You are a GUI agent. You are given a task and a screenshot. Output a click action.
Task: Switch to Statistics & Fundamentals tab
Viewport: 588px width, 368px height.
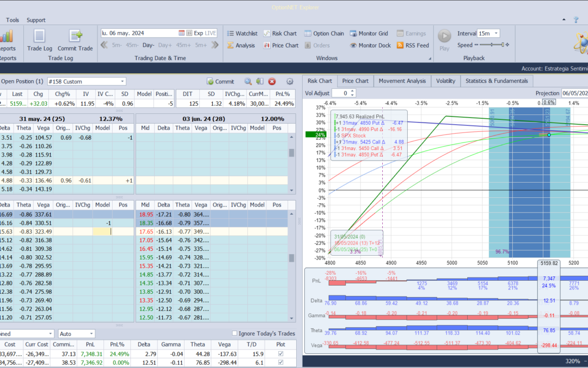(x=497, y=81)
